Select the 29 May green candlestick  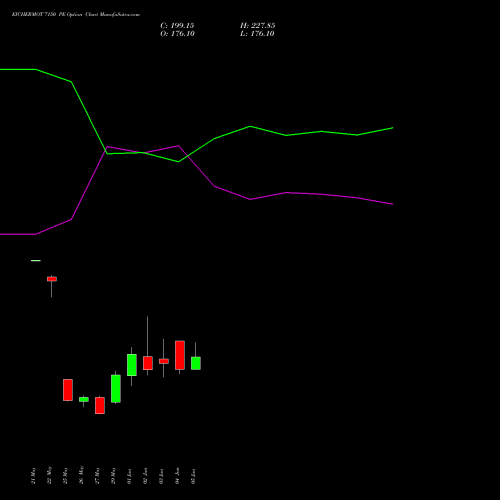[116, 389]
